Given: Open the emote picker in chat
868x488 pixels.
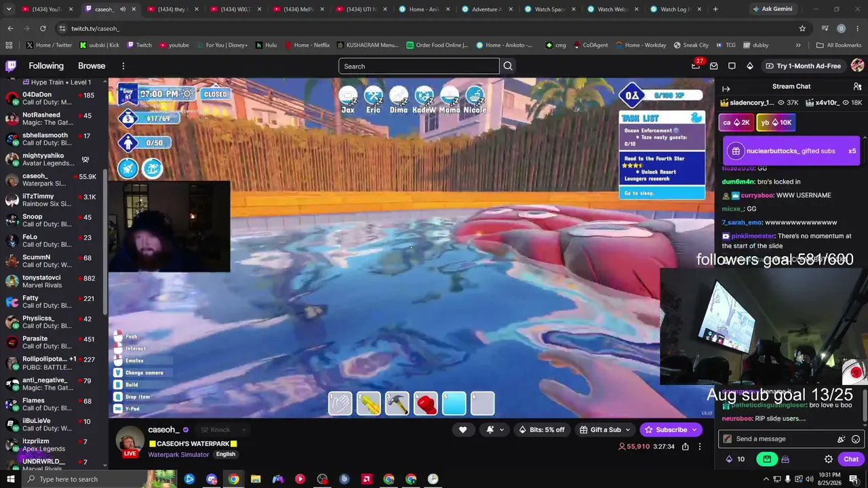Looking at the screenshot, I should (856, 439).
